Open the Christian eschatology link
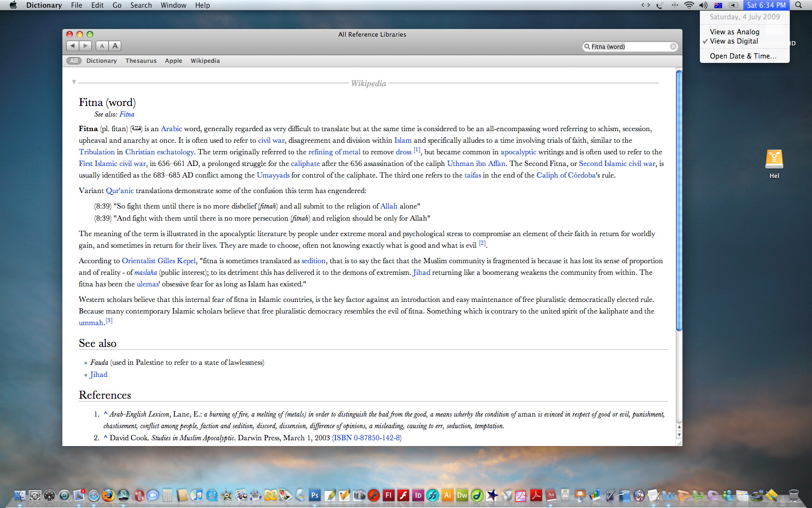 pyautogui.click(x=159, y=152)
